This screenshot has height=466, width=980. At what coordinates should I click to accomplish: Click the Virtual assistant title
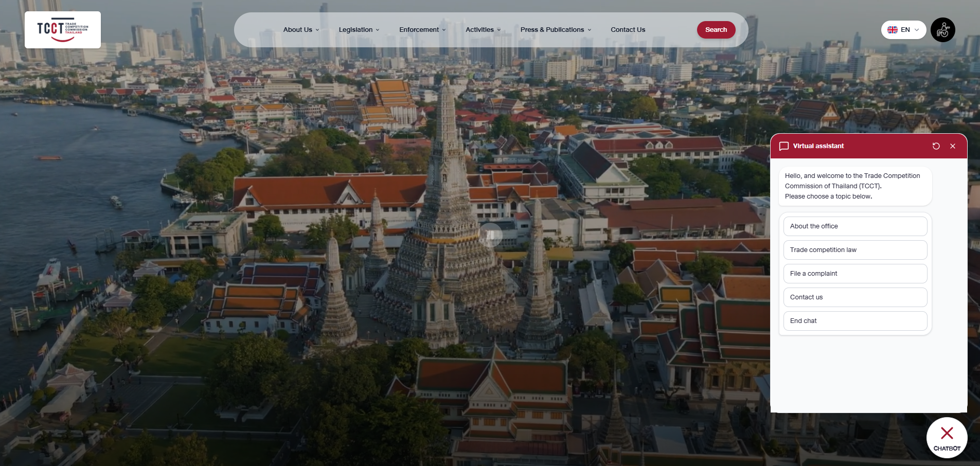tap(818, 146)
